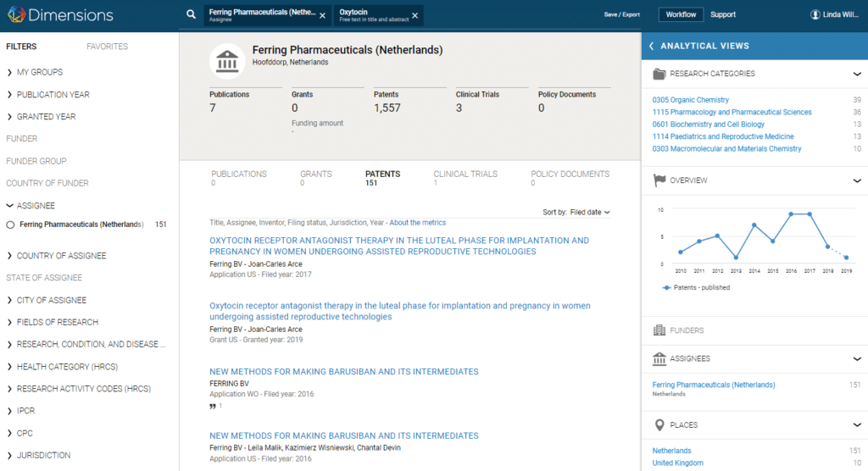Open the Sort by Filed date dropdown
The width and height of the screenshot is (868, 471).
[x=589, y=212]
